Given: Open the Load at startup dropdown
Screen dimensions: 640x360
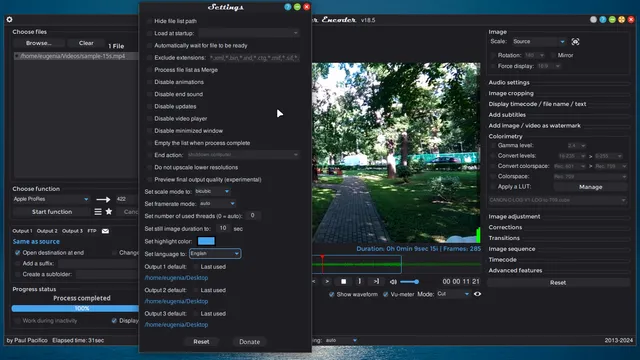Looking at the screenshot, I should (x=249, y=33).
